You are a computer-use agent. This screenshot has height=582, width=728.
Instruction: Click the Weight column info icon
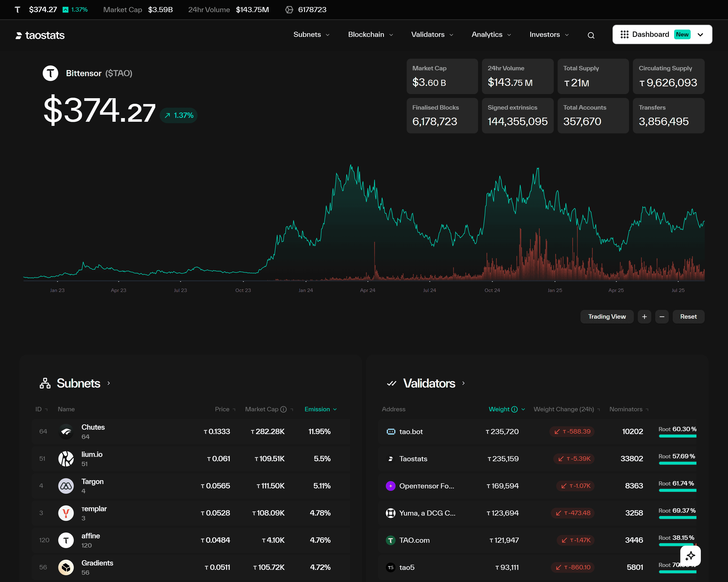tap(514, 409)
